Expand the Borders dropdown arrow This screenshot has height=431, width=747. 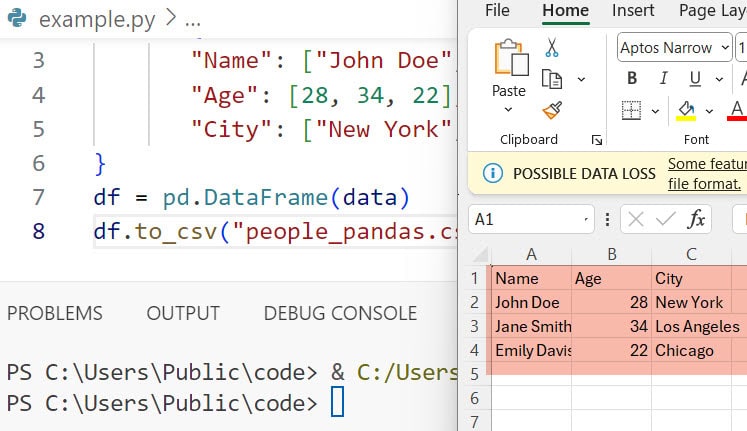pos(655,111)
